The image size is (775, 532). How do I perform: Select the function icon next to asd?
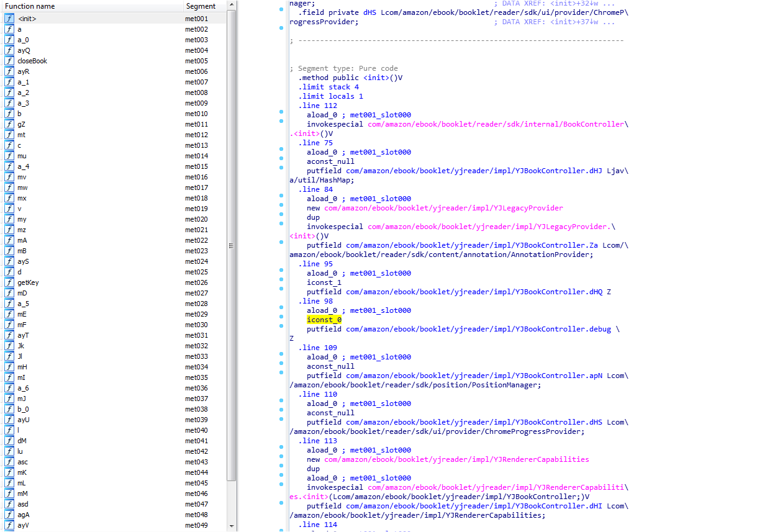(9, 504)
